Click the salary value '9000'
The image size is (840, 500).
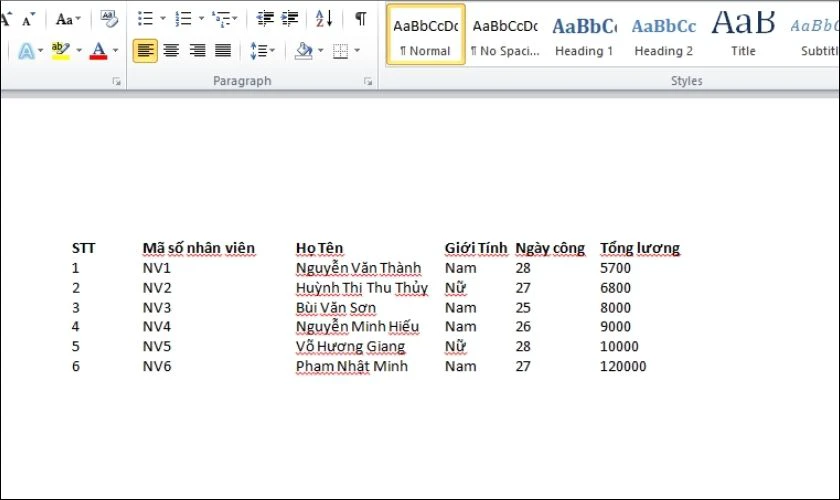[616, 327]
